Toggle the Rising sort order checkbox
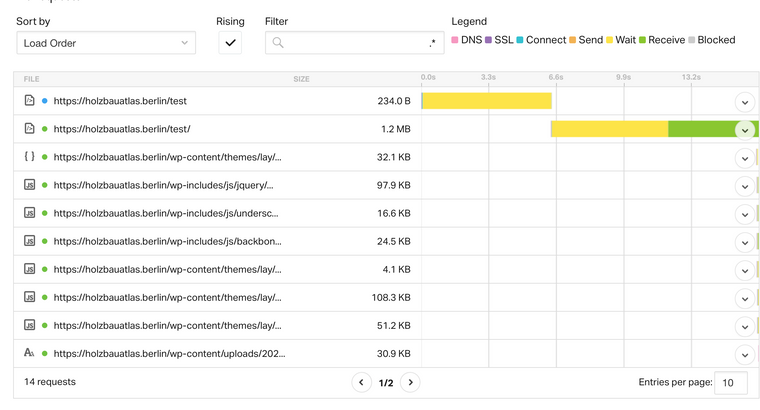The width and height of the screenshot is (760, 410). tap(230, 43)
